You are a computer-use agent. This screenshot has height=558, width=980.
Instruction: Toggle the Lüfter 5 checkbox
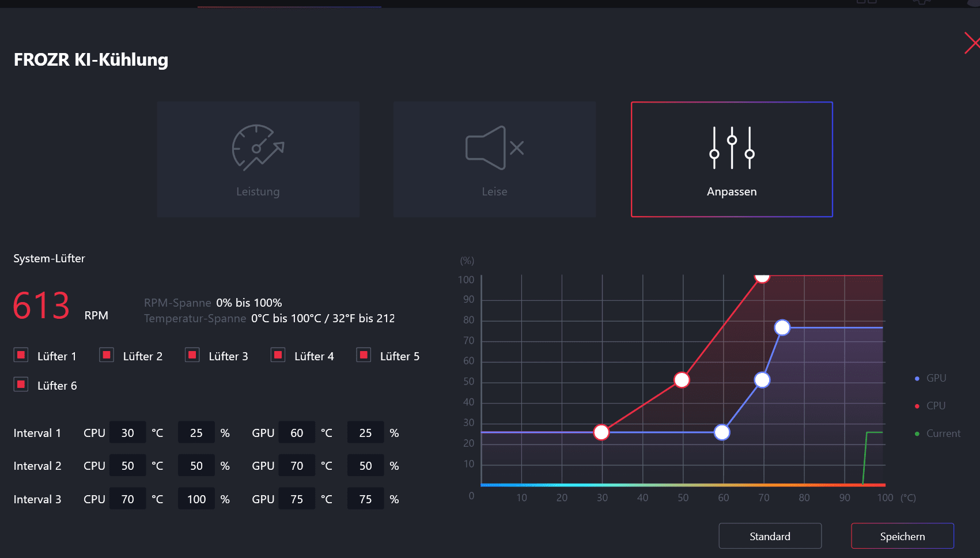(x=364, y=355)
